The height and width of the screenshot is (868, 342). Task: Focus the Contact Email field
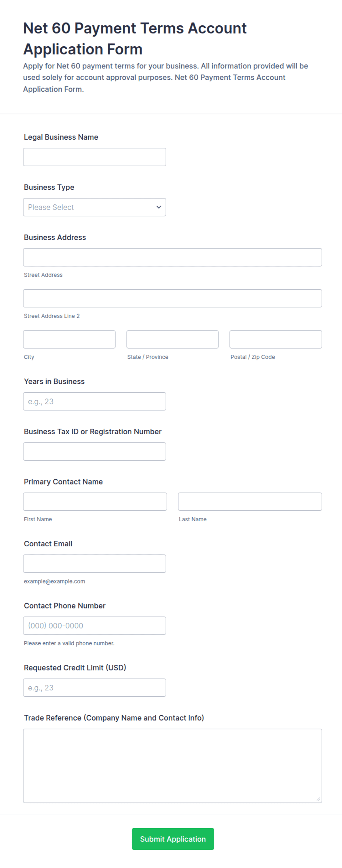95,564
